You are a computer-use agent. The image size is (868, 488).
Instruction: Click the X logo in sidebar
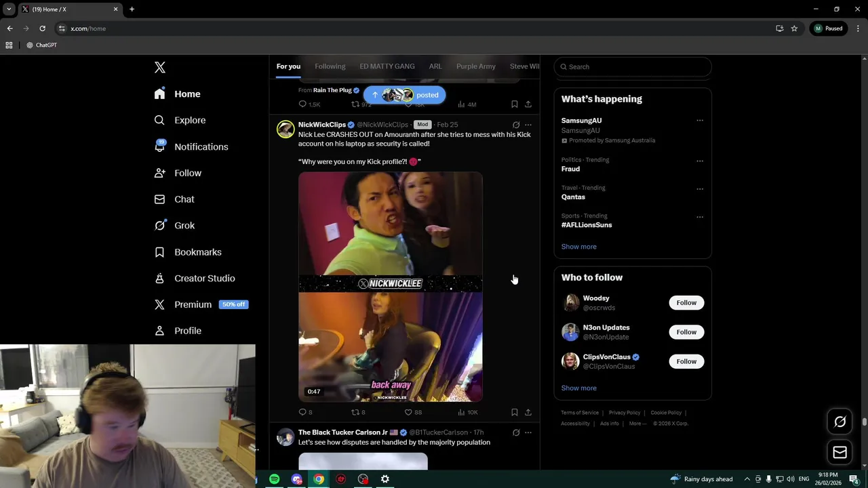pyautogui.click(x=160, y=67)
